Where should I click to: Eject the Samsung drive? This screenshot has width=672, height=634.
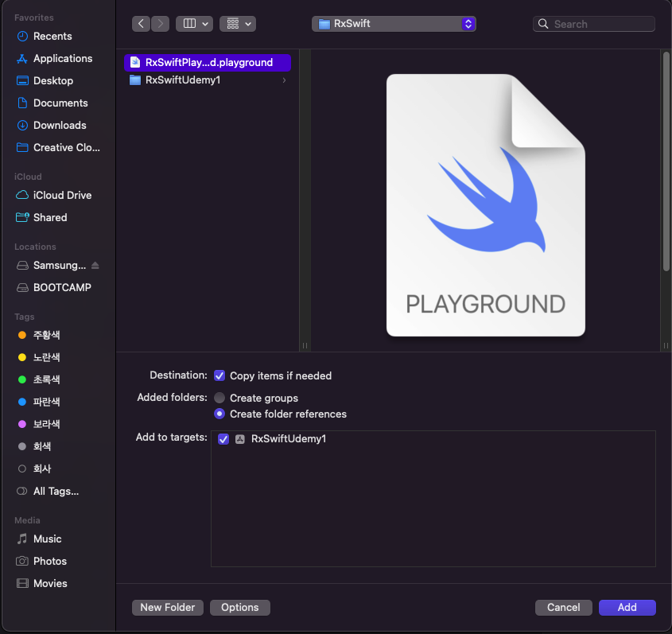pos(95,266)
